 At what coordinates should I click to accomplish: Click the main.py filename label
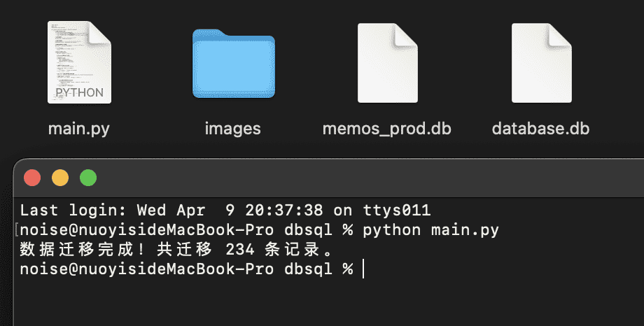[79, 129]
